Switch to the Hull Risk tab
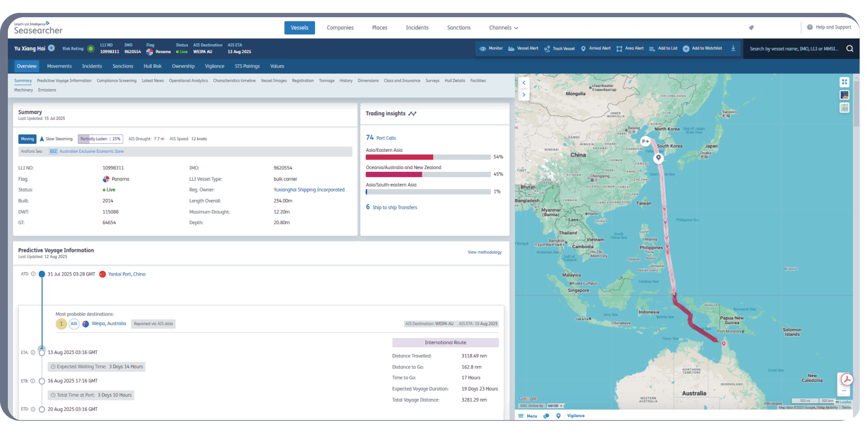The width and height of the screenshot is (868, 438). point(152,66)
